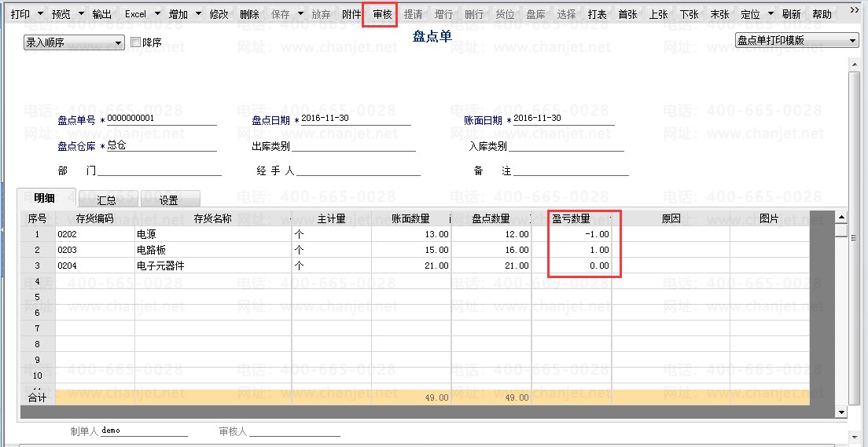
Task: Open the 盘点单打印模版 dropdown
Action: 852,40
